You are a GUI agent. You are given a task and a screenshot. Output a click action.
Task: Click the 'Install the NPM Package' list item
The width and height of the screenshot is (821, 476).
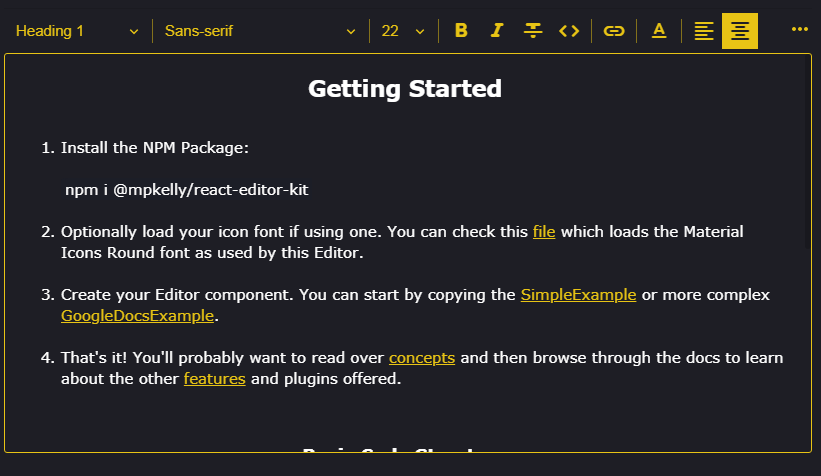coord(154,148)
